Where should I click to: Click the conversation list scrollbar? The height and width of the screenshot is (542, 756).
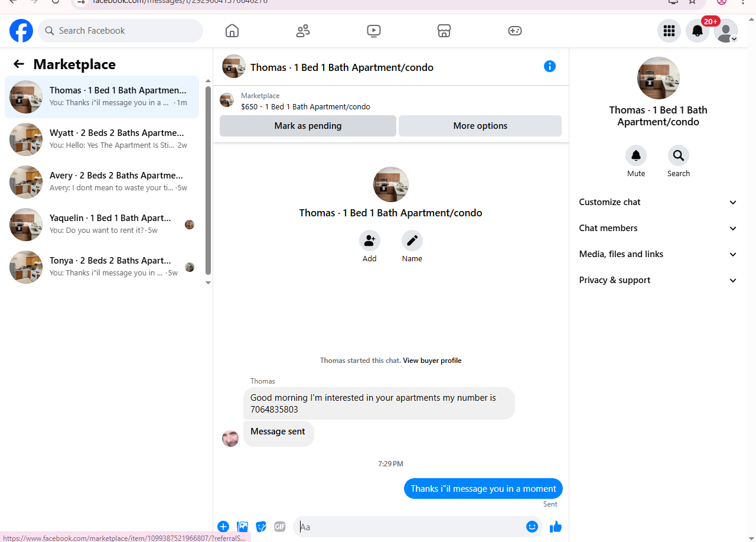(x=208, y=180)
